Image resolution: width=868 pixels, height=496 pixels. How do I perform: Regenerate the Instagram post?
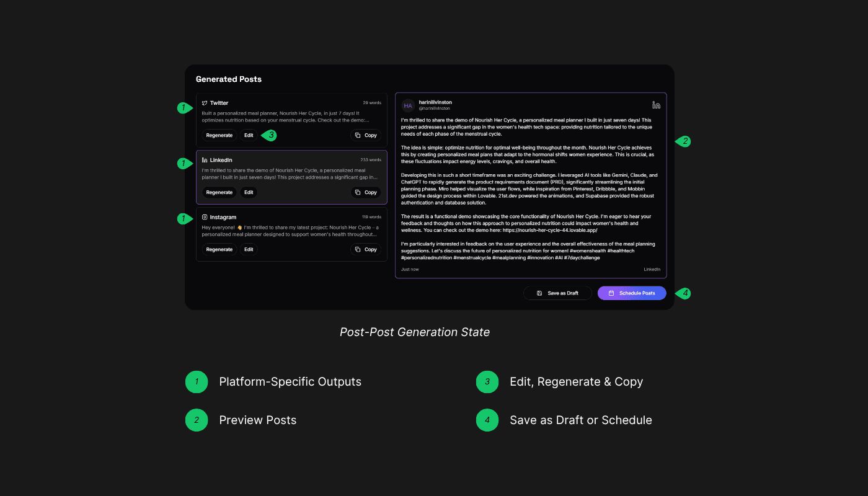coord(219,249)
